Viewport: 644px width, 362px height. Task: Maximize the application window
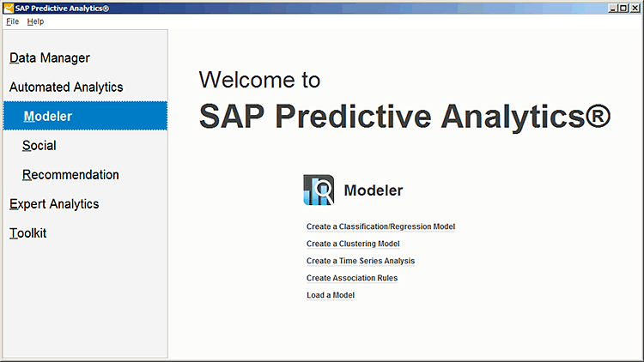[624, 9]
